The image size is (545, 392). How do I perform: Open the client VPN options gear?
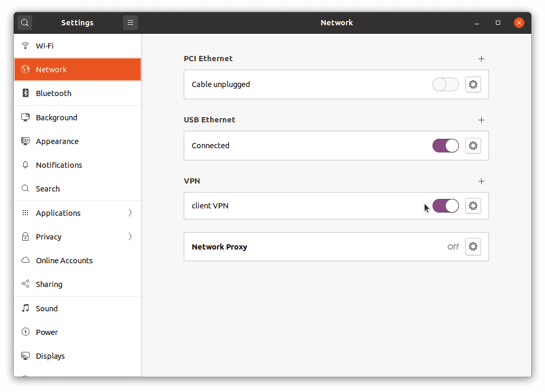[473, 206]
